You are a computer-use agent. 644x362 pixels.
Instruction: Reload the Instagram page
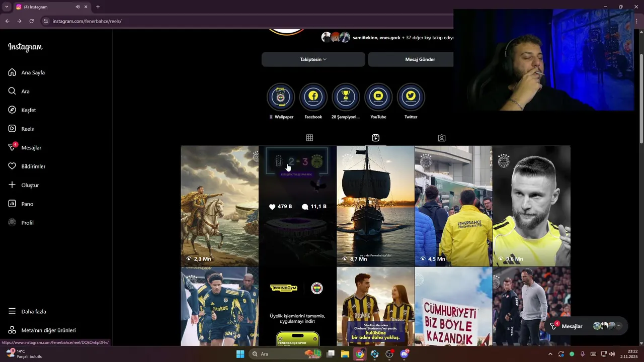(31, 21)
